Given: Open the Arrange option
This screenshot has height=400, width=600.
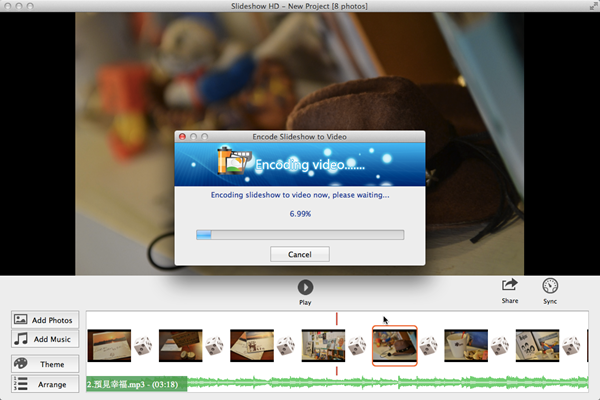Looking at the screenshot, I should 45,384.
